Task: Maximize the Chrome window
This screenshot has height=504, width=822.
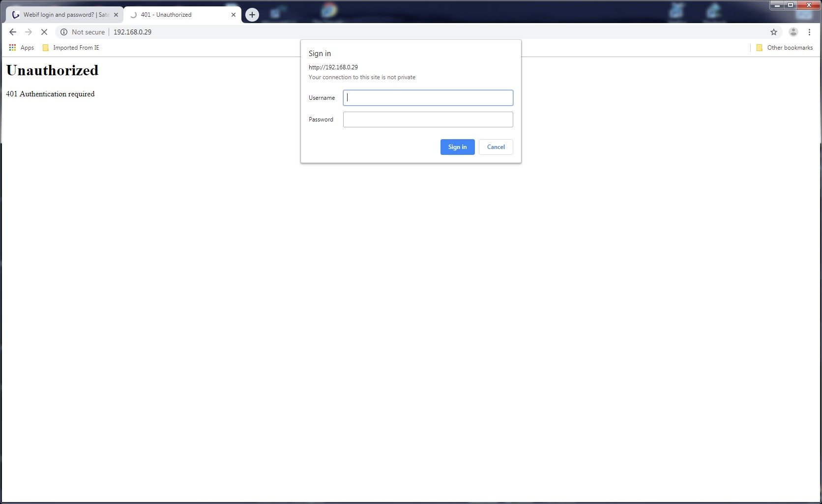Action: 791,5
